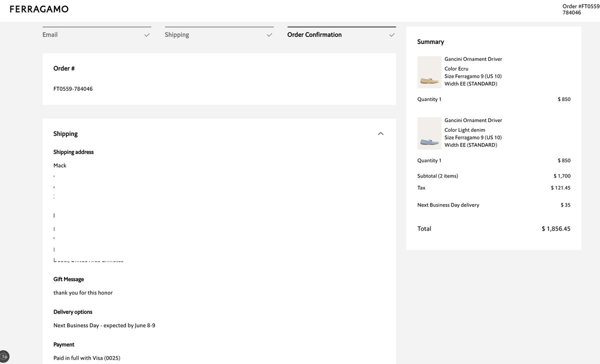Click the header order number in top-right
The image size is (600, 364).
point(580,9)
